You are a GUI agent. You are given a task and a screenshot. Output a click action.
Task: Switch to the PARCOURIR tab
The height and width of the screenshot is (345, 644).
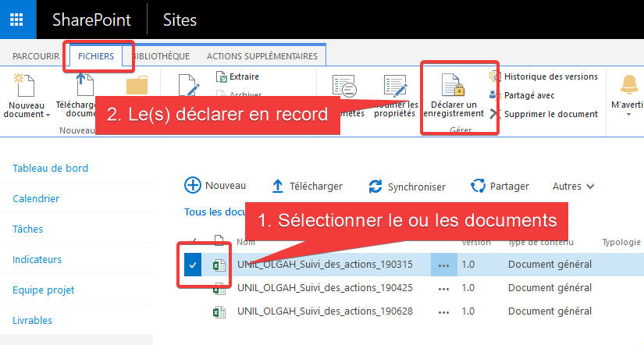[x=35, y=56]
